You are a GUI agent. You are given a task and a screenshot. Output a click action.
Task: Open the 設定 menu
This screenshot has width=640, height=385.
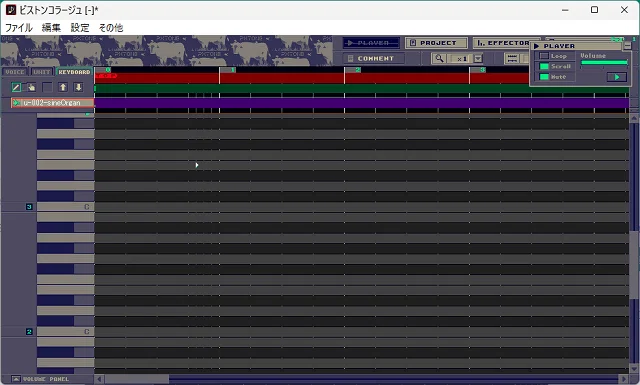pos(80,28)
